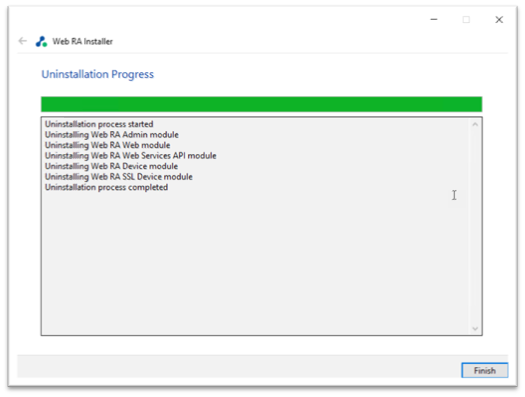Click the Web RA Installer logo icon
Image resolution: width=525 pixels, height=397 pixels.
[41, 42]
